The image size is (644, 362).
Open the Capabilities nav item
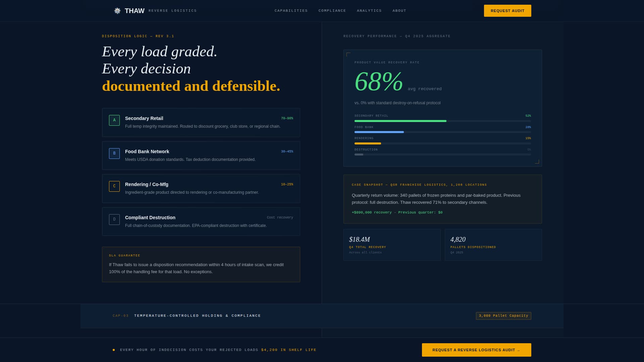[291, 11]
